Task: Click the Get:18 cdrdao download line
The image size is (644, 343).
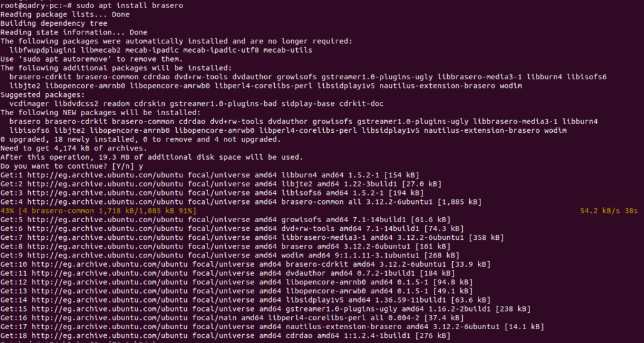Action: pos(226,335)
